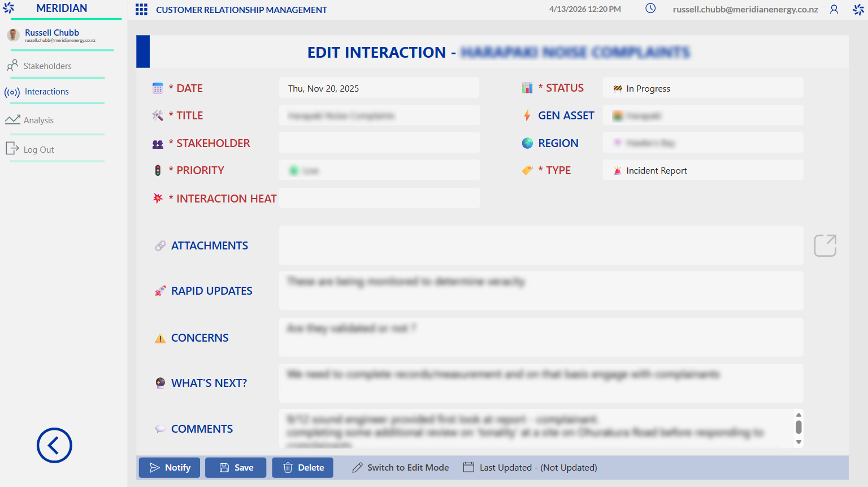Click the rocket icon beside RAPID UPDATES
This screenshot has height=487, width=868.
click(x=160, y=291)
